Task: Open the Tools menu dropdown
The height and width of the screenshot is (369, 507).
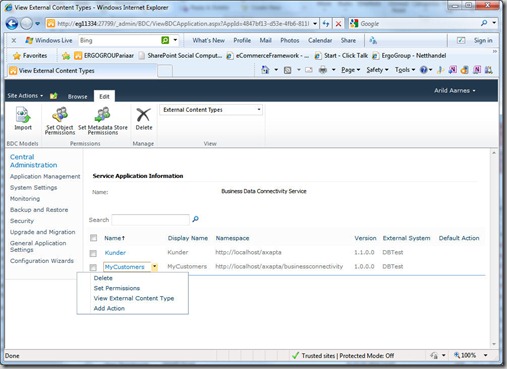Action: pos(405,70)
